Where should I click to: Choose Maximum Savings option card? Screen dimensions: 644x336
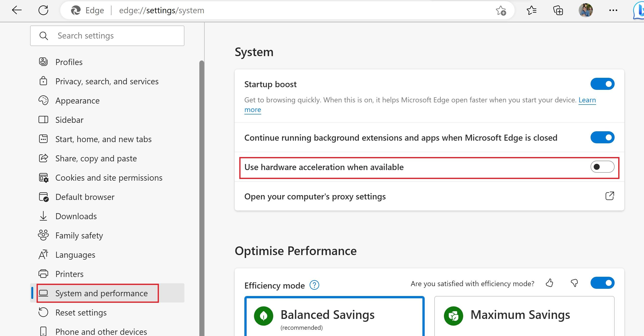(x=524, y=316)
